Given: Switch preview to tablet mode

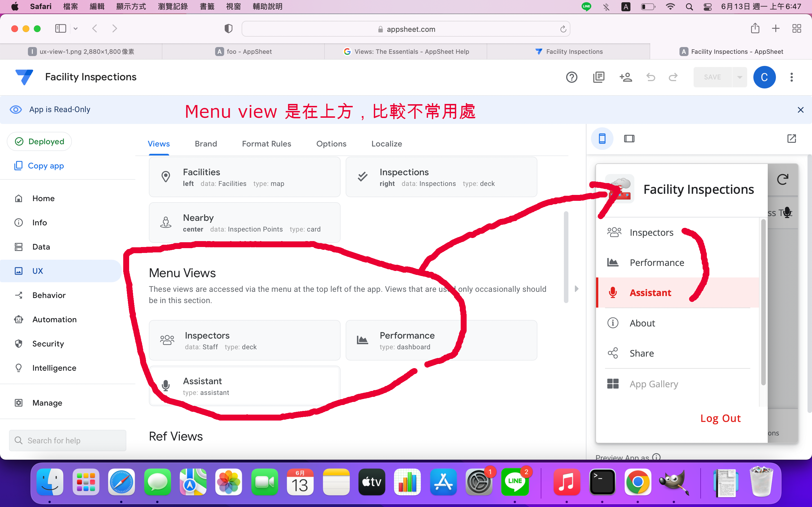Looking at the screenshot, I should pyautogui.click(x=629, y=139).
